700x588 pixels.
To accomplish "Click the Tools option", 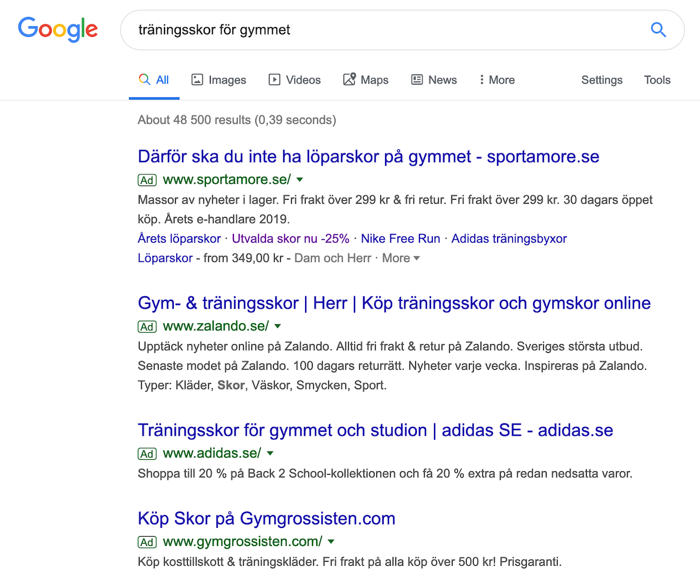I will (x=657, y=79).
